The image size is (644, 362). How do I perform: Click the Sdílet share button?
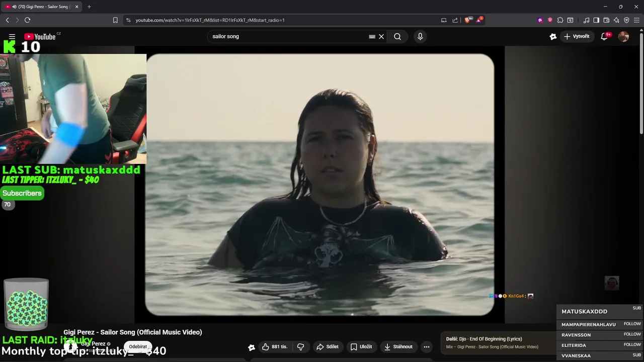[x=327, y=346]
